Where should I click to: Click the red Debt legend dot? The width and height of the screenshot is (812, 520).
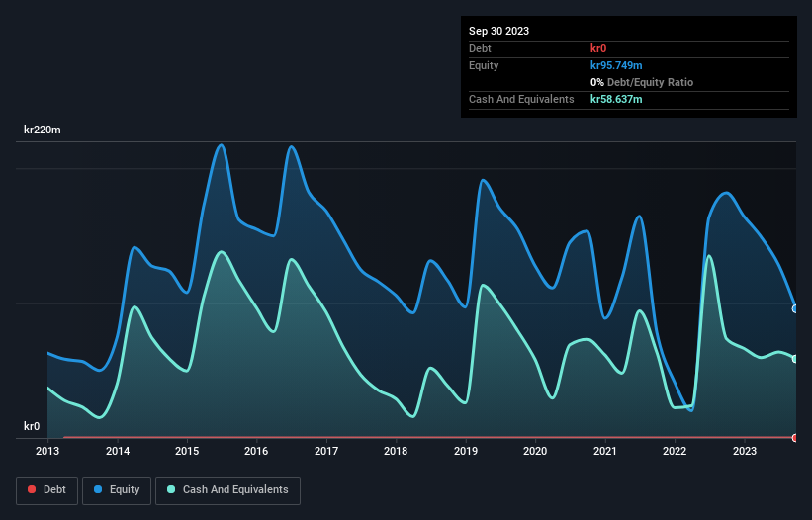tap(32, 489)
